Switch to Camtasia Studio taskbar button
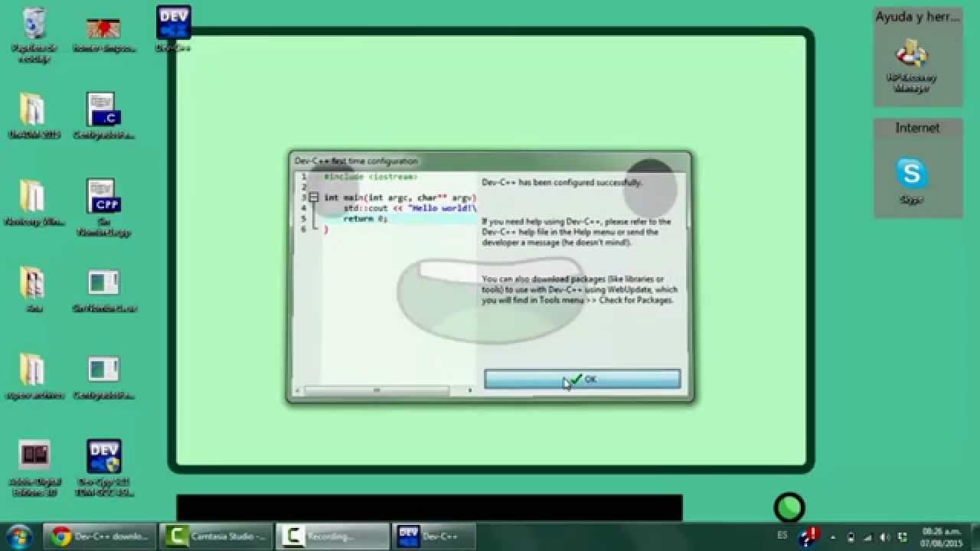 216,536
